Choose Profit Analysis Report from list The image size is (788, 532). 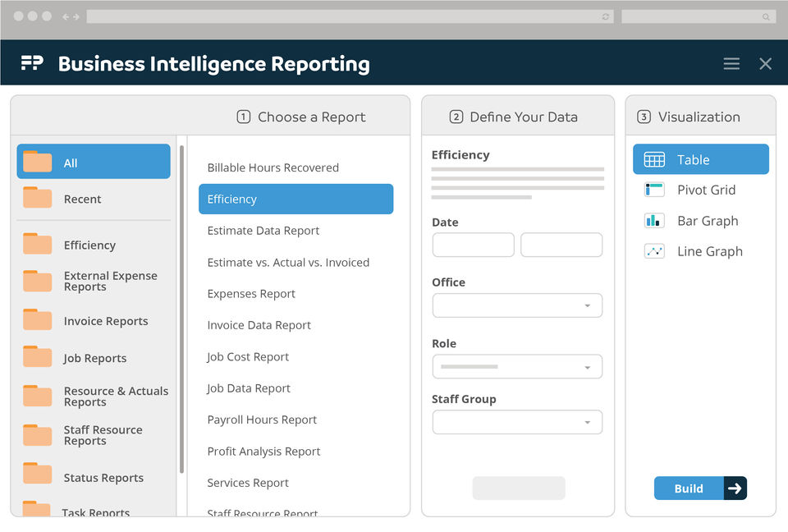pyautogui.click(x=263, y=452)
